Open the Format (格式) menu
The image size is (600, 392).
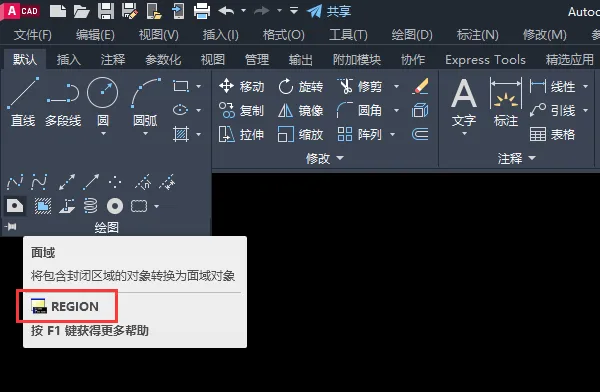tap(284, 35)
